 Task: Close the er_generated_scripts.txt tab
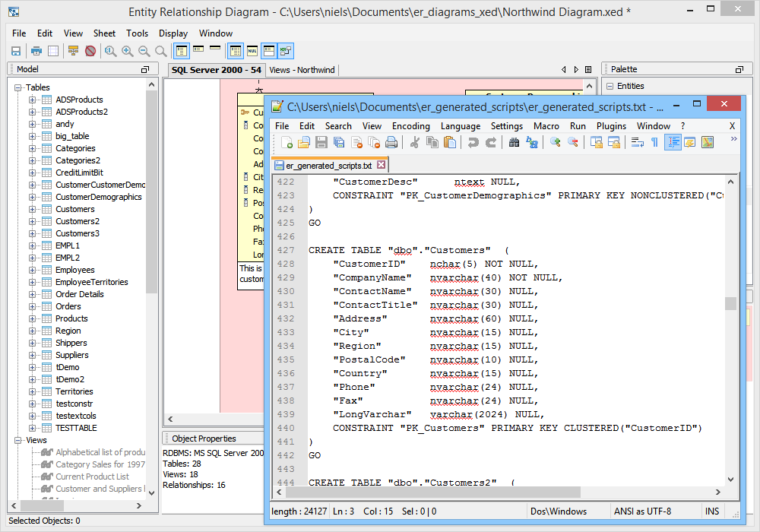(x=382, y=165)
